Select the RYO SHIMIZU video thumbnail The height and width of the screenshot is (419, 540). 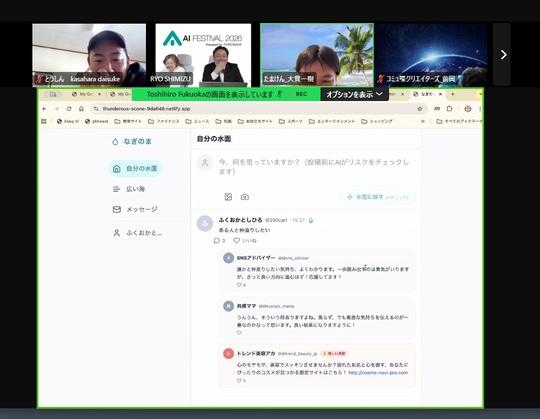point(203,54)
